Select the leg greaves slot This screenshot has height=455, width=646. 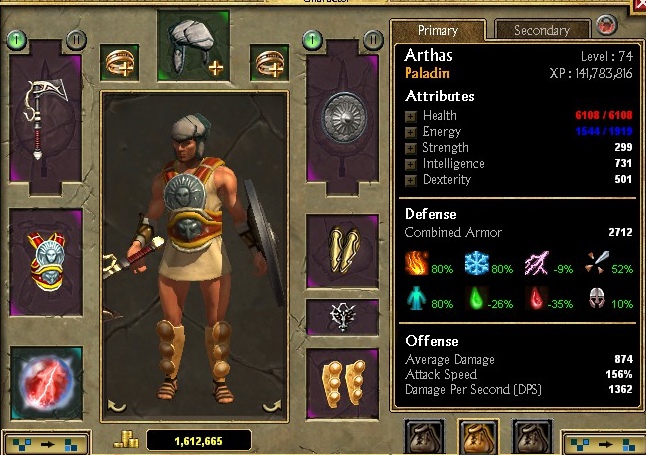342,384
